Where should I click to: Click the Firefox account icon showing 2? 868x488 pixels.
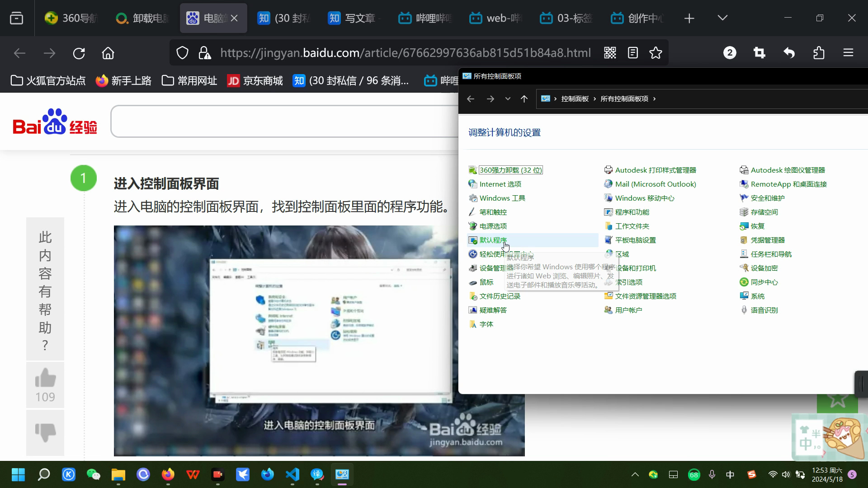(x=729, y=53)
